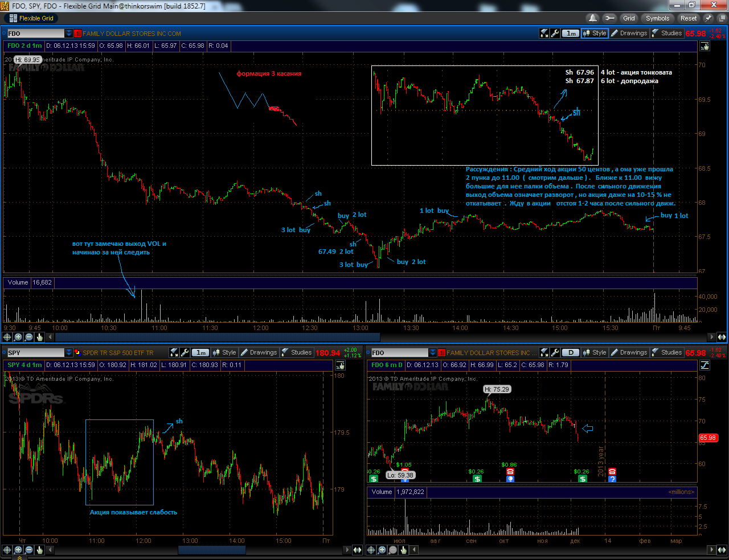Click the SPY symbol input field
This screenshot has width=729, height=560.
(x=35, y=353)
